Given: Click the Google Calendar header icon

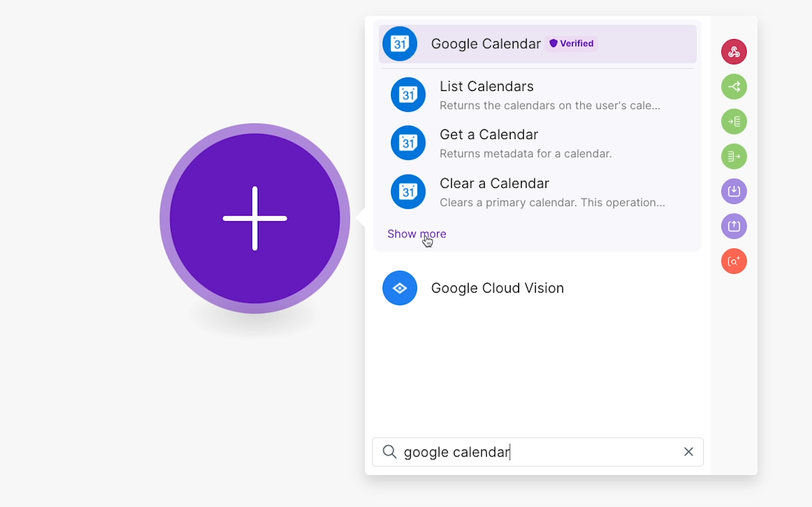Looking at the screenshot, I should (x=400, y=44).
